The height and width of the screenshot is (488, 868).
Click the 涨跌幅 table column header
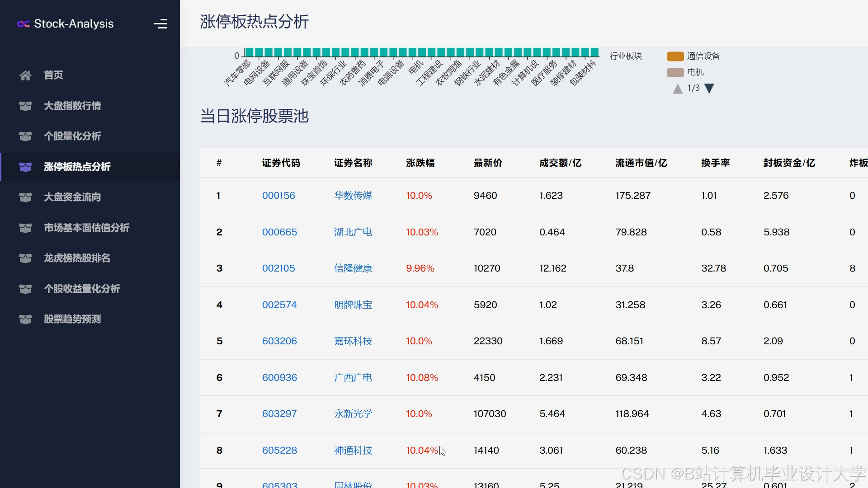[x=420, y=163]
